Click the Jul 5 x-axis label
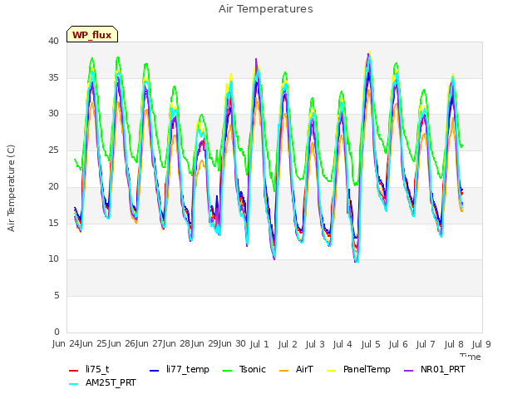This screenshot has height=399, width=532. 371,344
